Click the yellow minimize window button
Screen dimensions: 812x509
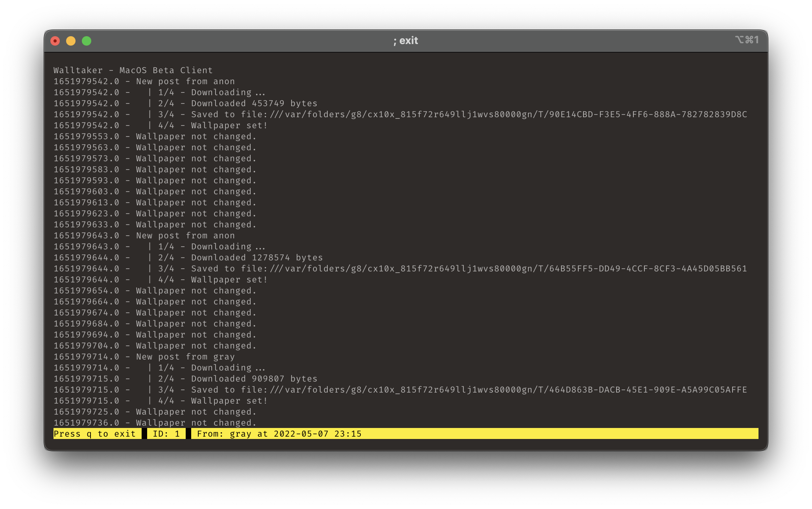pos(71,41)
